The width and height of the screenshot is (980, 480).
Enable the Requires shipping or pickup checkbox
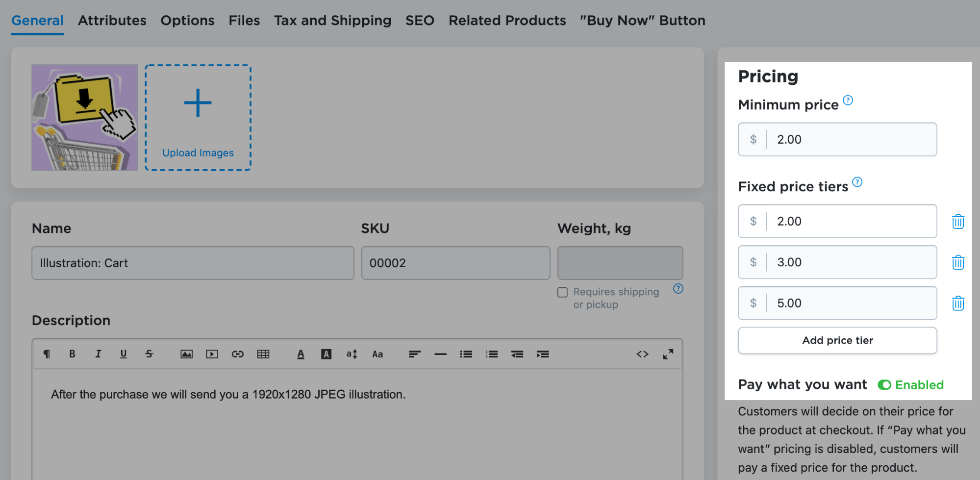(562, 292)
